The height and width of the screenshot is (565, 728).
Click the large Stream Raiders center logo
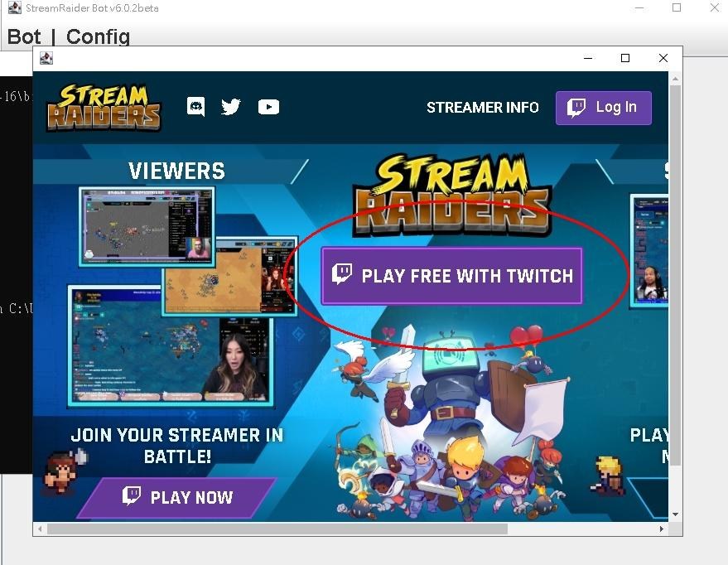[452, 196]
